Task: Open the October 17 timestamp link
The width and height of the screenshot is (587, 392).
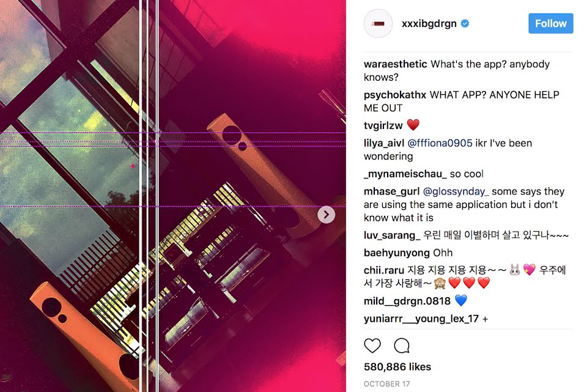Action: (x=386, y=384)
